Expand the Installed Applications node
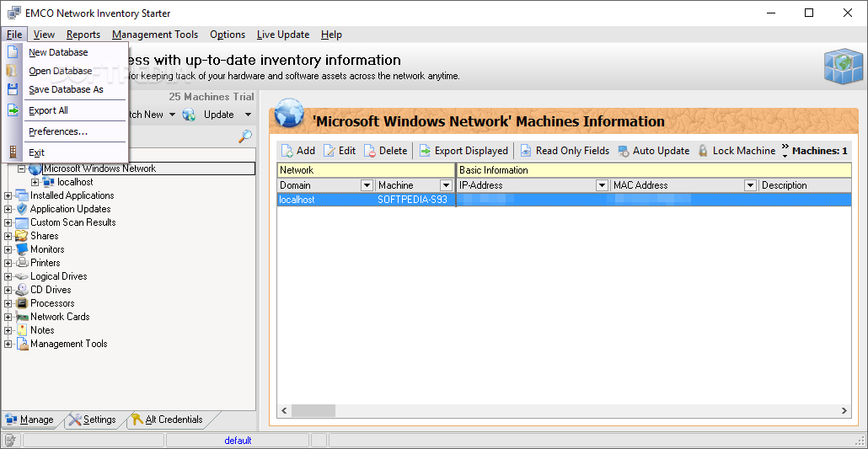This screenshot has height=449, width=868. coord(8,195)
